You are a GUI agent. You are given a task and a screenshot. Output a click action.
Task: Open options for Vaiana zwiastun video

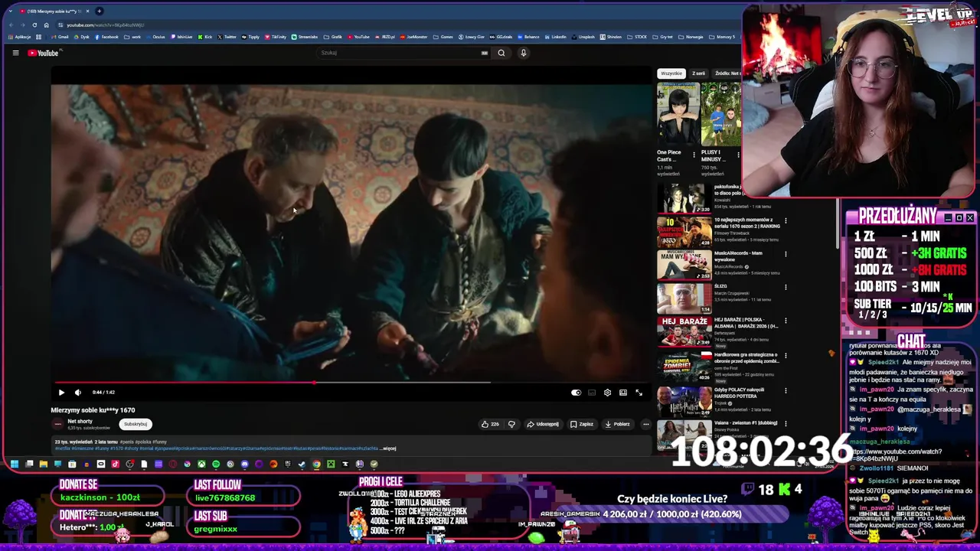pyautogui.click(x=786, y=424)
